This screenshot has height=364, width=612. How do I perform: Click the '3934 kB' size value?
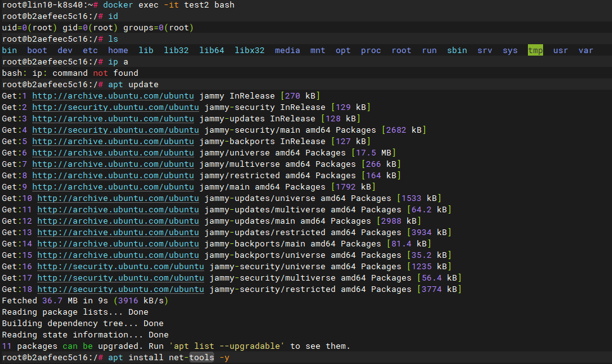pyautogui.click(x=429, y=233)
